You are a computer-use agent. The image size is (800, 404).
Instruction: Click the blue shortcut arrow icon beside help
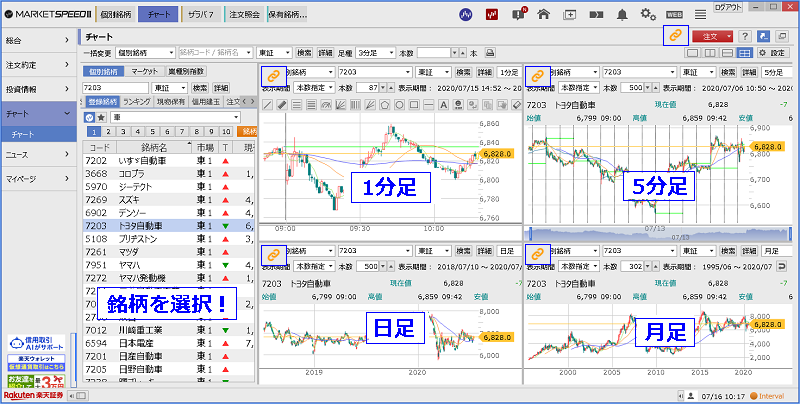pyautogui.click(x=763, y=36)
